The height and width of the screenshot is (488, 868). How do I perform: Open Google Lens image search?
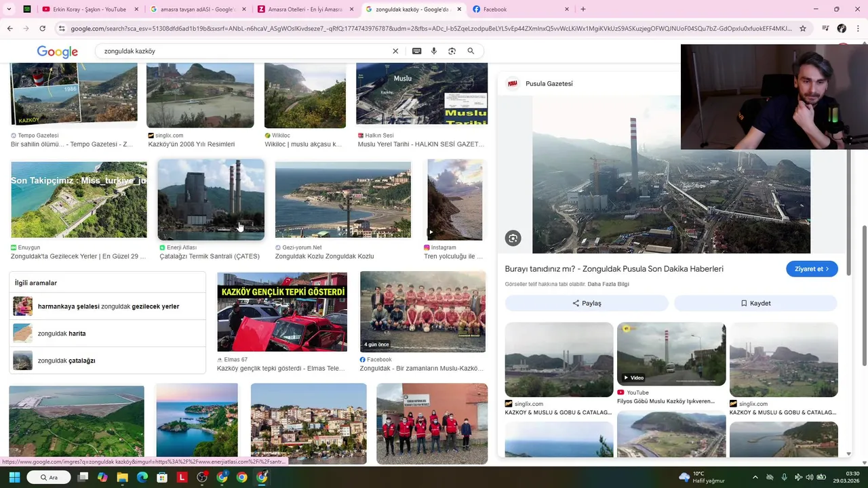coord(452,52)
